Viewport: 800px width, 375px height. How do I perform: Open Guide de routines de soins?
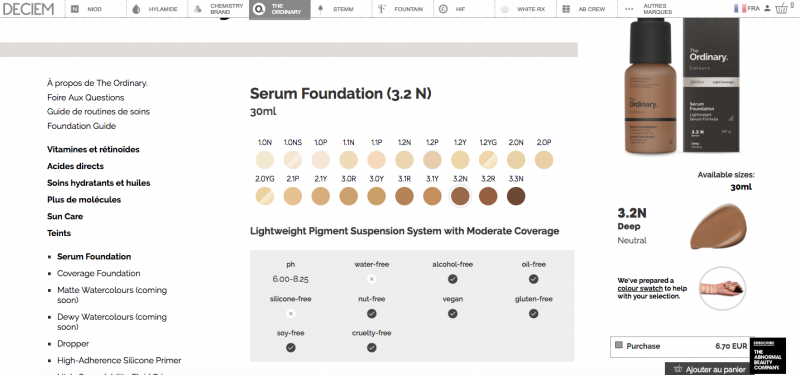pos(98,112)
